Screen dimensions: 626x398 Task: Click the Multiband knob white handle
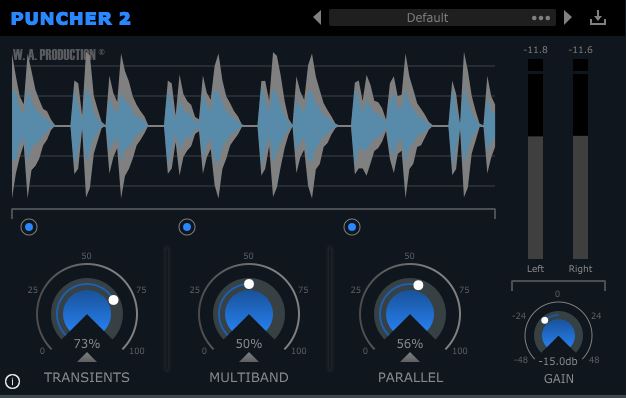pyautogui.click(x=249, y=284)
